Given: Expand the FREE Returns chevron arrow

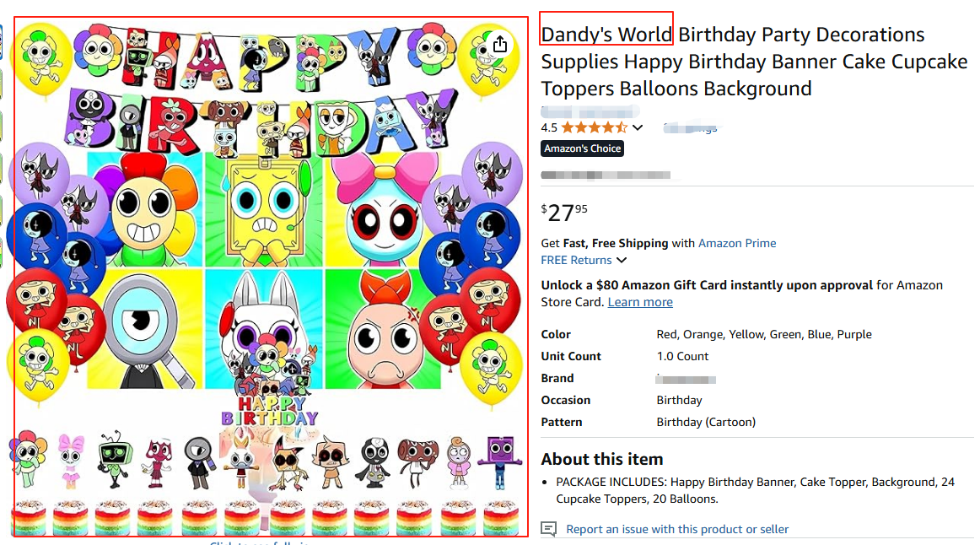Looking at the screenshot, I should [622, 261].
